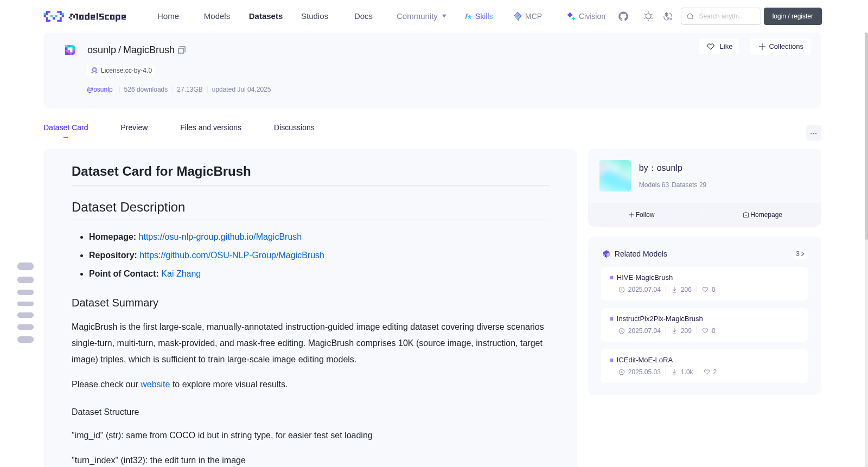The height and width of the screenshot is (467, 868).
Task: Open the GitHub OSU-NLP-Group/MagicBrush repository link
Action: click(232, 255)
